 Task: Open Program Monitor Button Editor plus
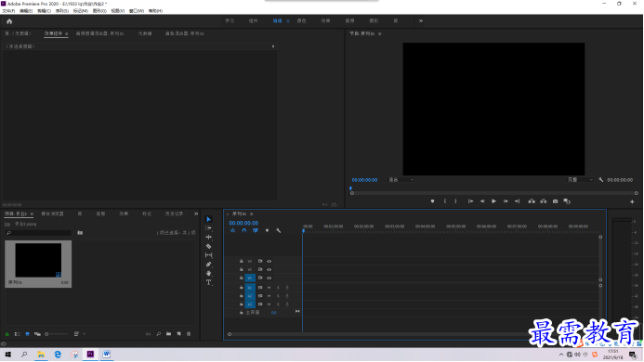click(x=632, y=201)
